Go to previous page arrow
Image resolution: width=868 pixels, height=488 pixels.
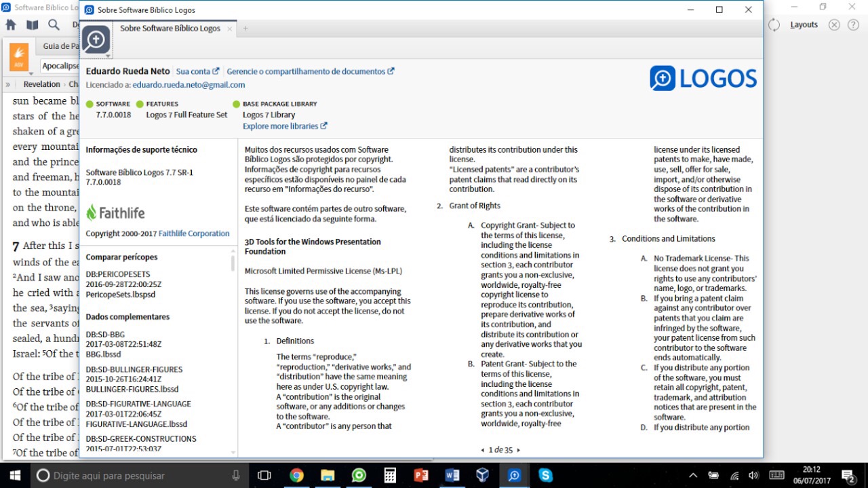click(483, 450)
